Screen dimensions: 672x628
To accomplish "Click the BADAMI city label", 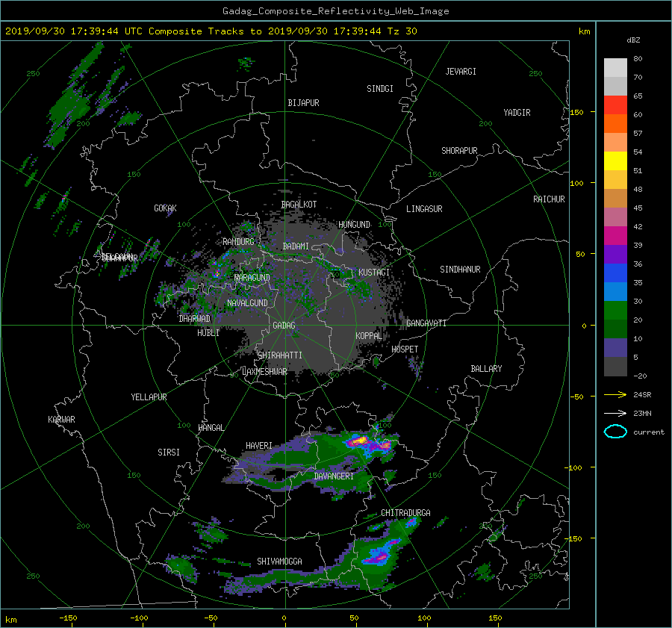I will [296, 246].
